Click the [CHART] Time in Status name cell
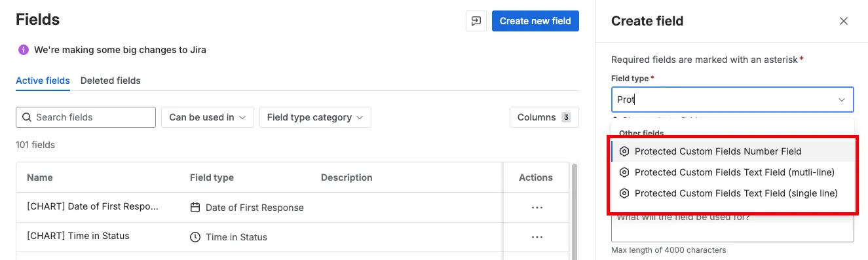The height and width of the screenshot is (260, 868). click(x=78, y=236)
